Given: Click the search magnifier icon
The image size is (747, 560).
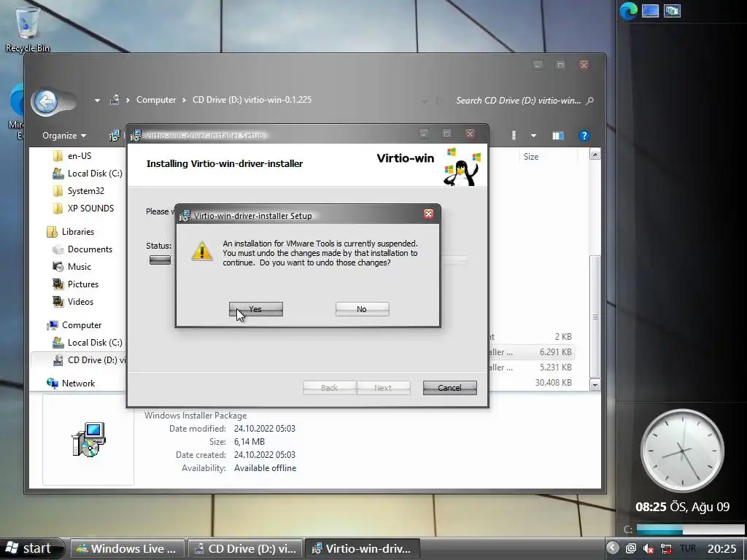Looking at the screenshot, I should click(589, 101).
